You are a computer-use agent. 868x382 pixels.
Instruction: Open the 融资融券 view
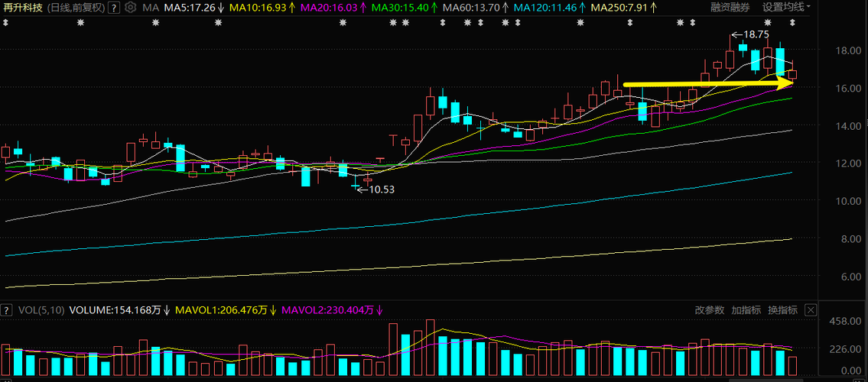pos(730,8)
